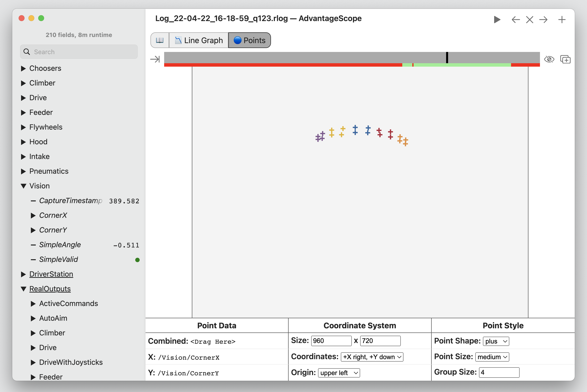
Task: Start log playback with the play button
Action: pyautogui.click(x=497, y=20)
